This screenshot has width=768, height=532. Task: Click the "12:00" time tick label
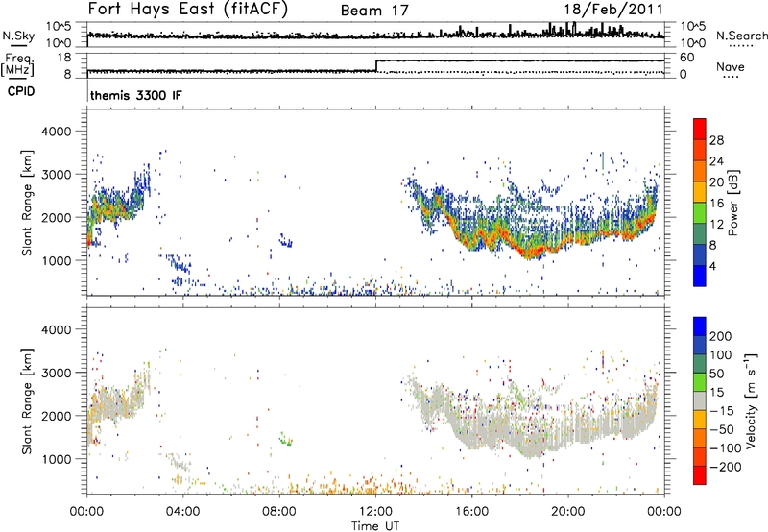click(x=375, y=512)
